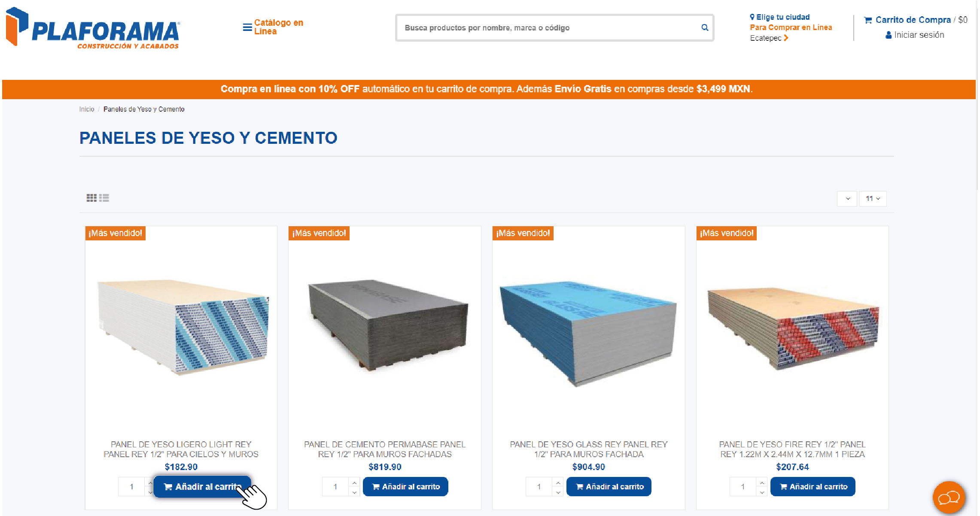Open the Fire Rey panel product image
Image resolution: width=980 pixels, height=516 pixels.
point(792,328)
